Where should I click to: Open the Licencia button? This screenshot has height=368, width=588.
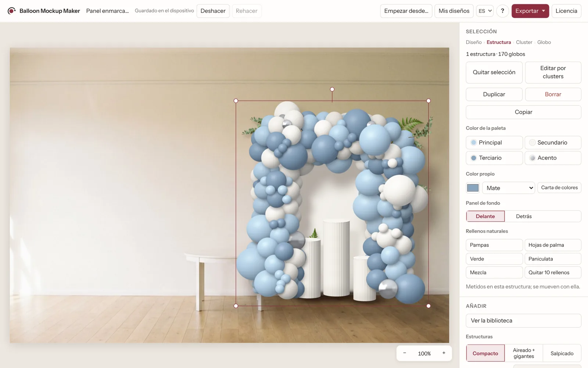pos(566,11)
